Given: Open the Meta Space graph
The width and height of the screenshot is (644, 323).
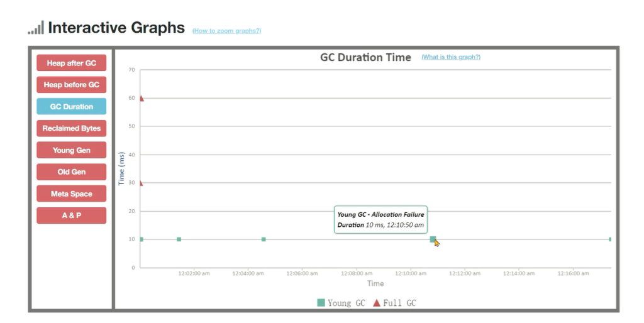Looking at the screenshot, I should pyautogui.click(x=71, y=194).
